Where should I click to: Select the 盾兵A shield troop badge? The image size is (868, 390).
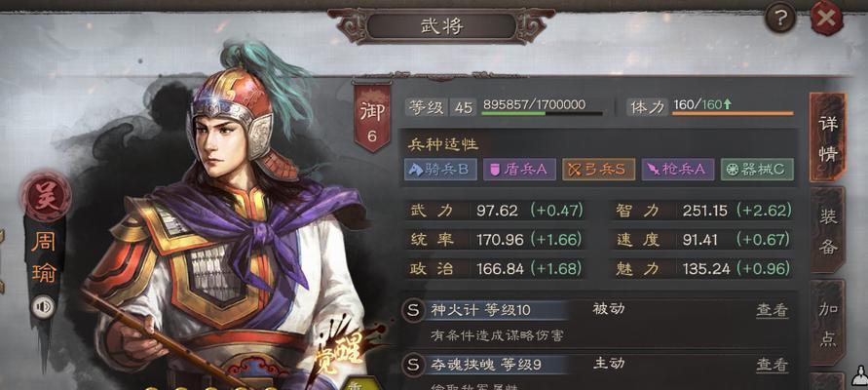click(x=519, y=170)
